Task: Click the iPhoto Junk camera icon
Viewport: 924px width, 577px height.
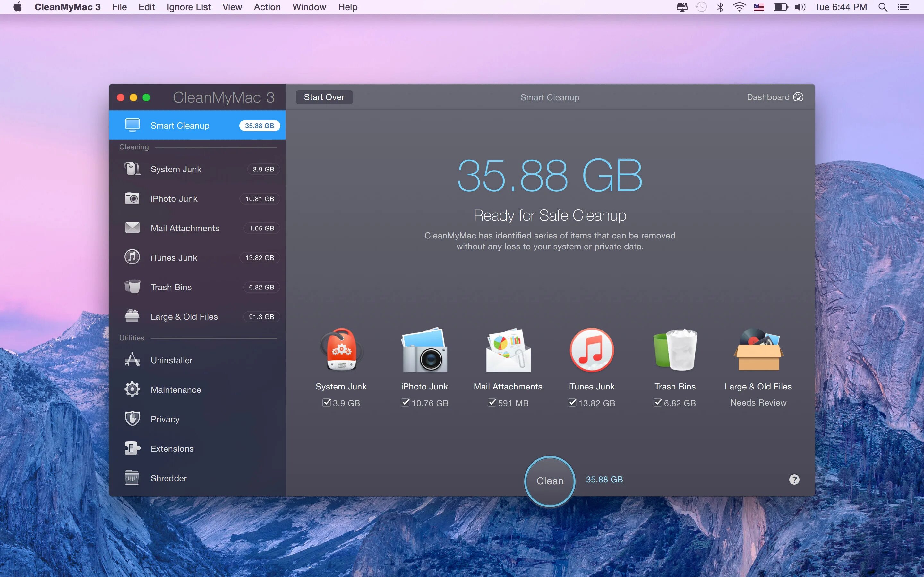Action: click(424, 350)
